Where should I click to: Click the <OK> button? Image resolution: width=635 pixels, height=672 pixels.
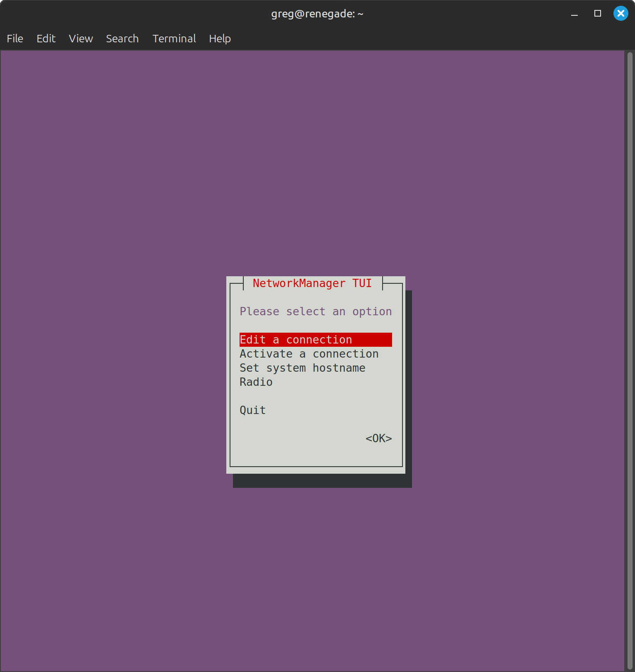[379, 438]
